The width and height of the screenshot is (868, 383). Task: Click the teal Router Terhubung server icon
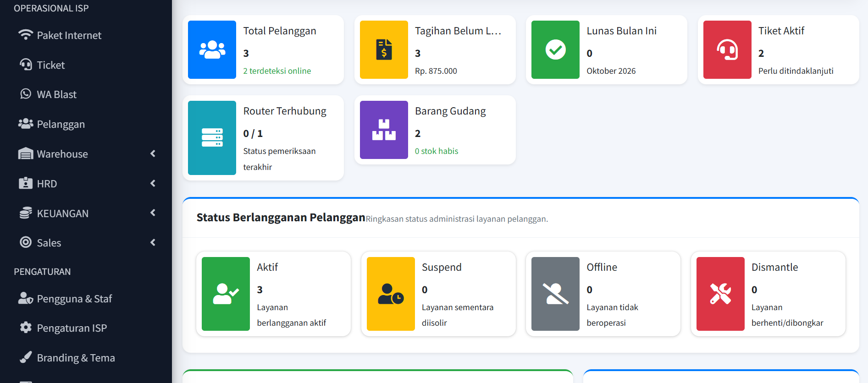(212, 137)
